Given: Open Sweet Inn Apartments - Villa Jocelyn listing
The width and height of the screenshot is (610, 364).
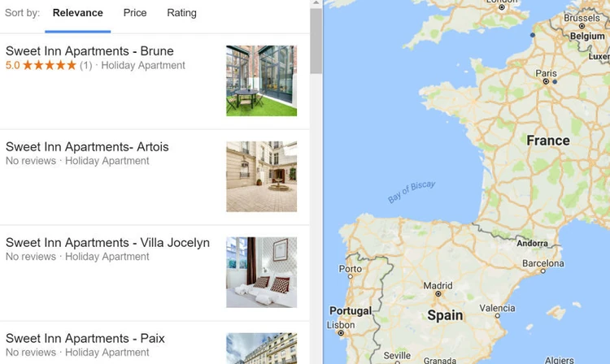Looking at the screenshot, I should point(107,242).
